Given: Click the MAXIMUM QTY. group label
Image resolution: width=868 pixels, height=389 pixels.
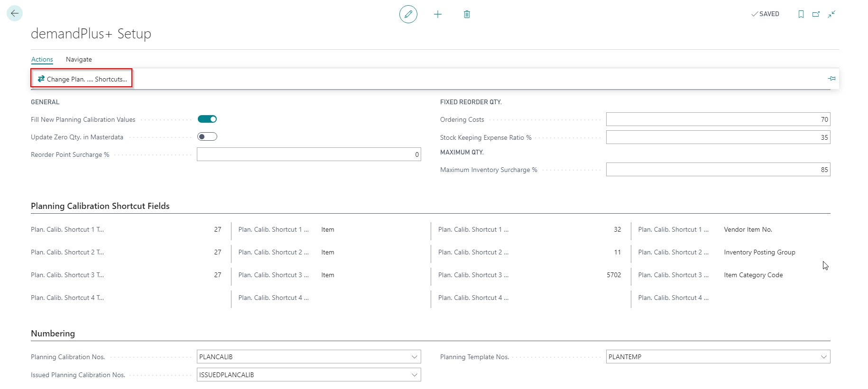Looking at the screenshot, I should (462, 152).
